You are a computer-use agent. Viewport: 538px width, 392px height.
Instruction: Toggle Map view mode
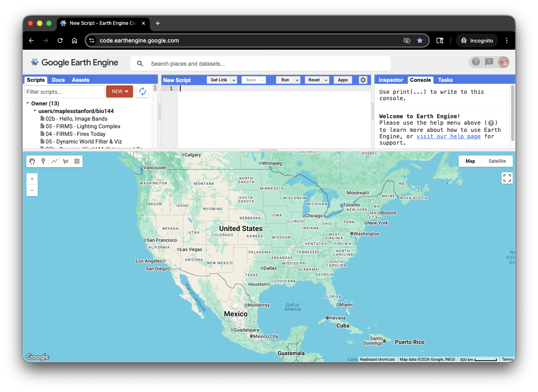coord(470,161)
